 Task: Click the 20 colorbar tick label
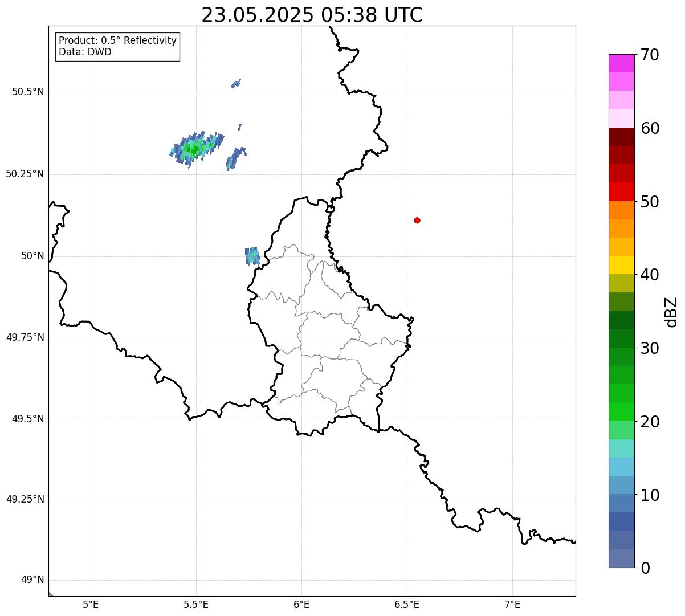(x=650, y=422)
